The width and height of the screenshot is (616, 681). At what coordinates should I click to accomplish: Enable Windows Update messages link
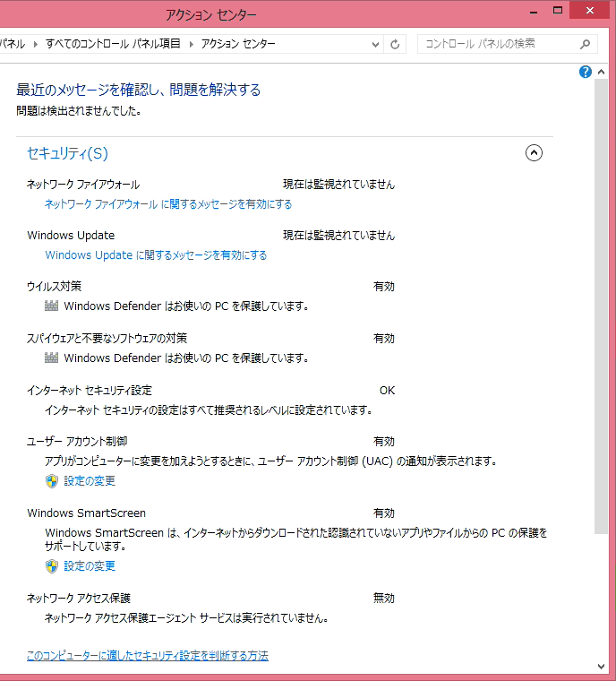tap(156, 255)
